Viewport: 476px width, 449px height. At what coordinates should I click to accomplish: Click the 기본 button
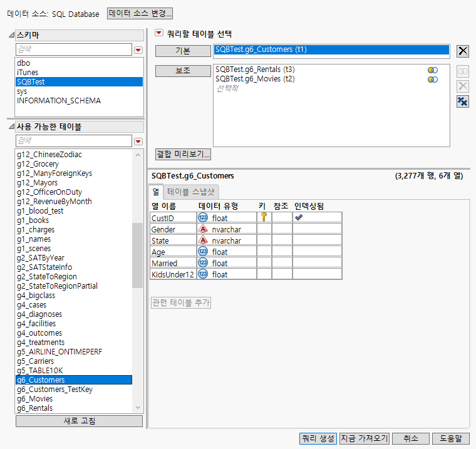(183, 51)
